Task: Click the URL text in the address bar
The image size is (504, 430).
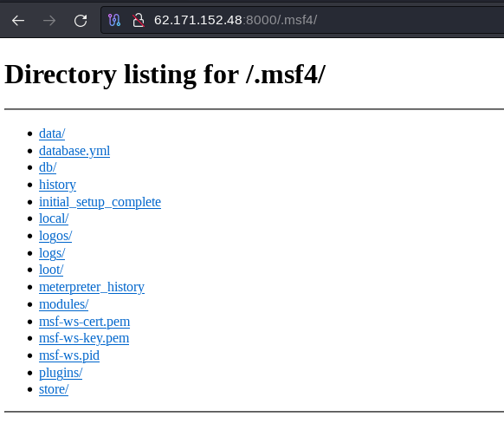Action: coord(236,20)
